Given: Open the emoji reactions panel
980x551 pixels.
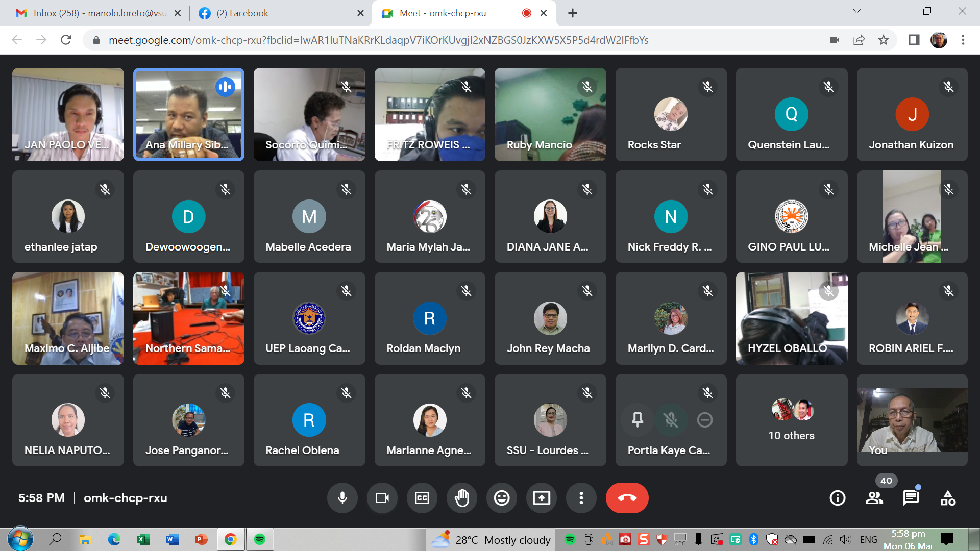Looking at the screenshot, I should 502,498.
